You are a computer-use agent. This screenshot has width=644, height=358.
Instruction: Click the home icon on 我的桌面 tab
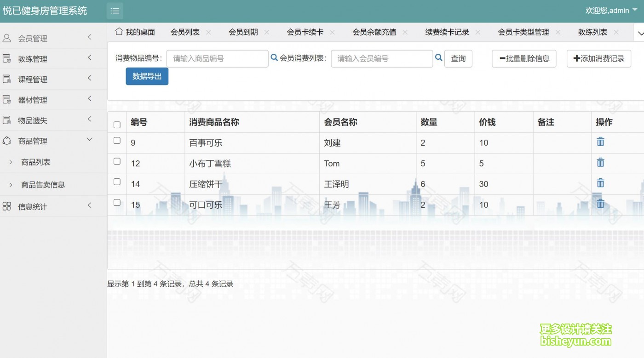(120, 31)
